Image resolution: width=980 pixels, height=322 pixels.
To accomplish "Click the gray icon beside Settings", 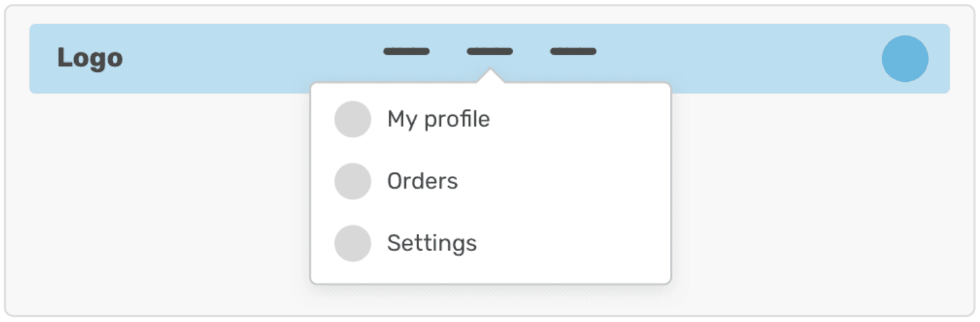I will tap(353, 243).
